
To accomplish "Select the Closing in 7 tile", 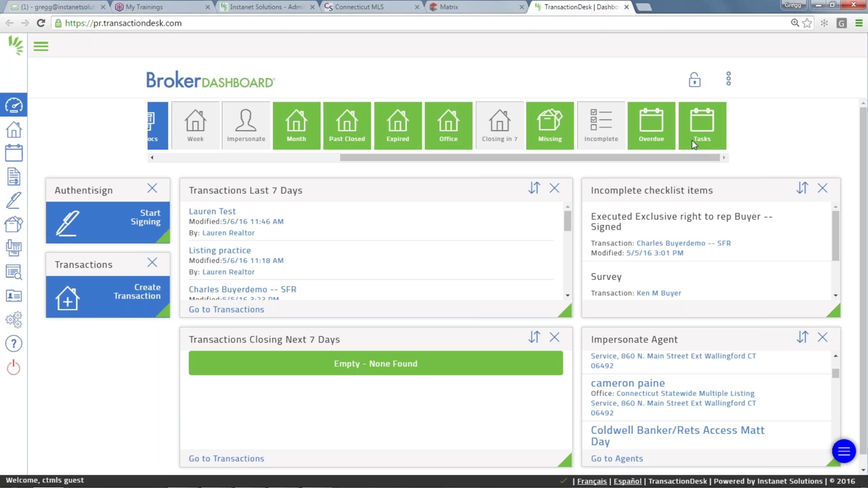I will [x=499, y=125].
